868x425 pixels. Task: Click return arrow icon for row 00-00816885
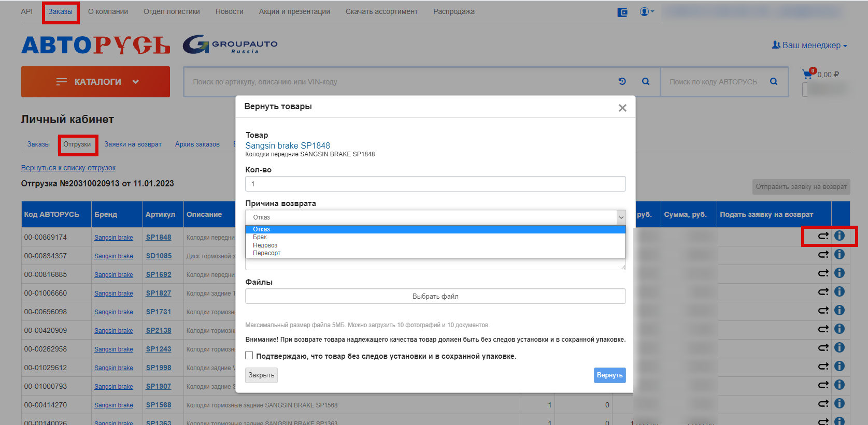[823, 273]
